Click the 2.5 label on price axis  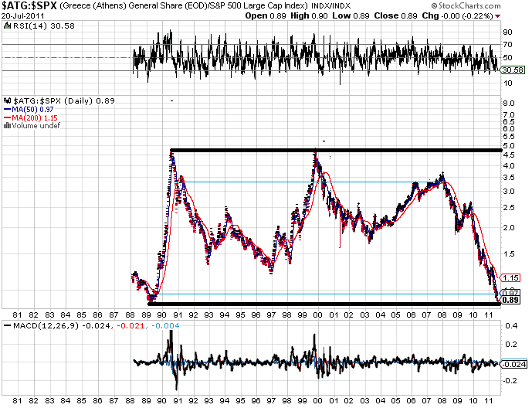coord(510,208)
